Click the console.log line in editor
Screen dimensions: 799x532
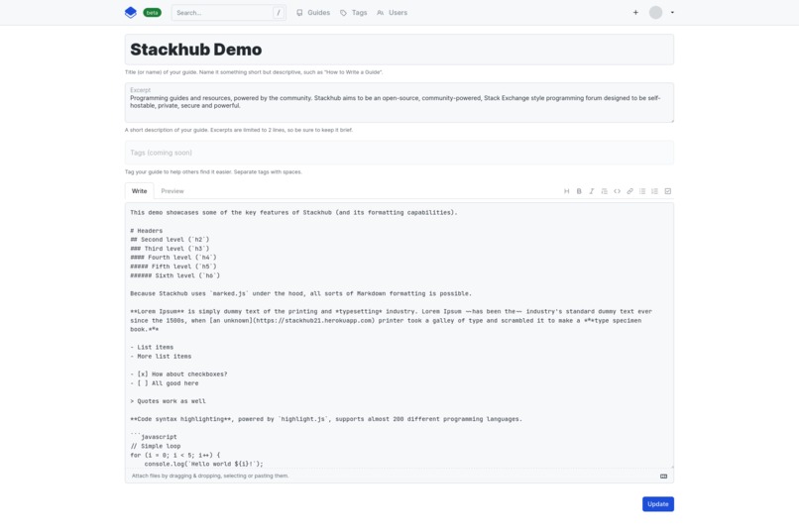[204, 464]
